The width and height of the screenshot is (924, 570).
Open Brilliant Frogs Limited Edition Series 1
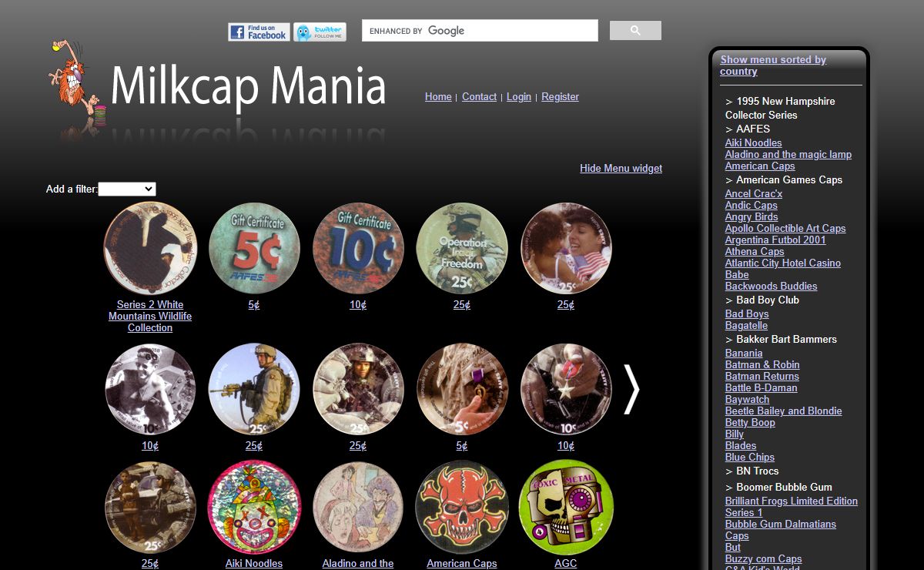792,506
